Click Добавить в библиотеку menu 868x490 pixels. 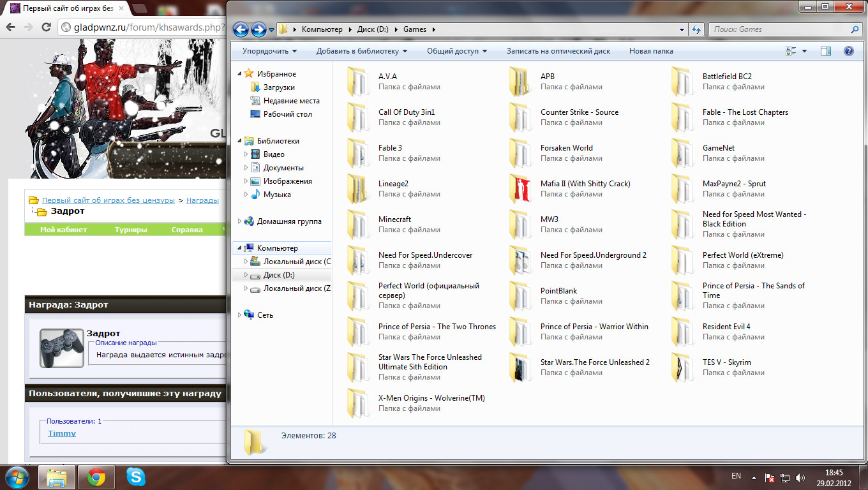point(361,51)
